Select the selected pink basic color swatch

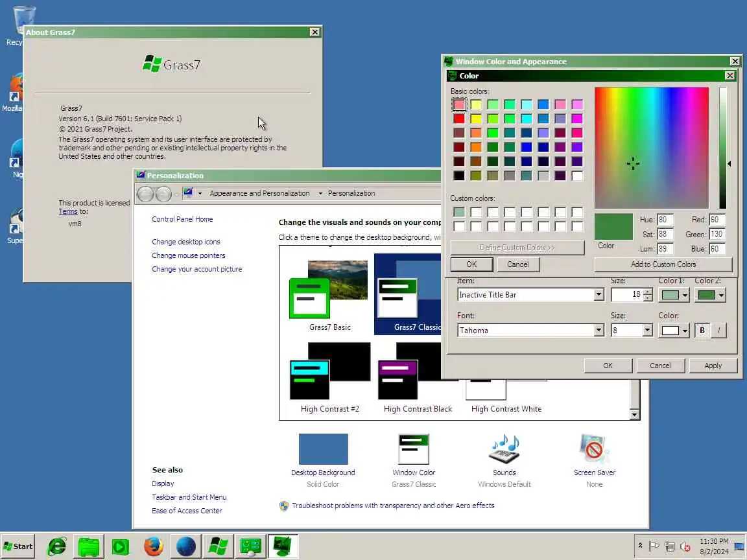[x=459, y=104]
